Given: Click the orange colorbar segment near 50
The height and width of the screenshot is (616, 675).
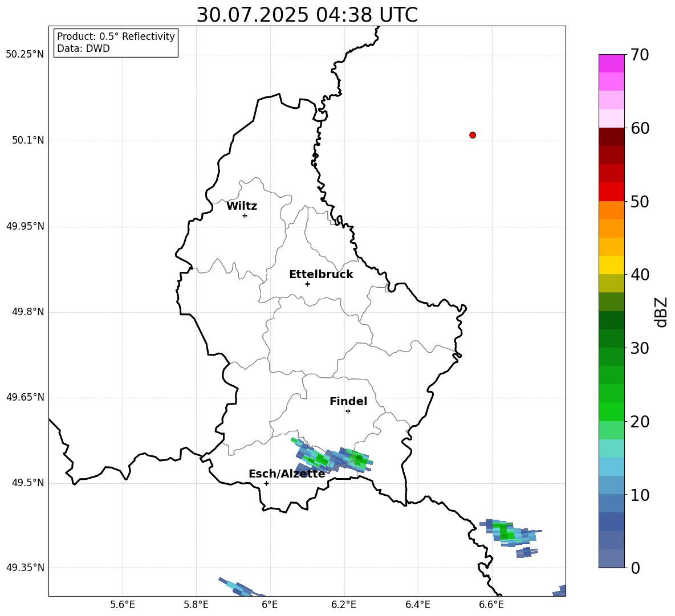Looking at the screenshot, I should point(611,210).
